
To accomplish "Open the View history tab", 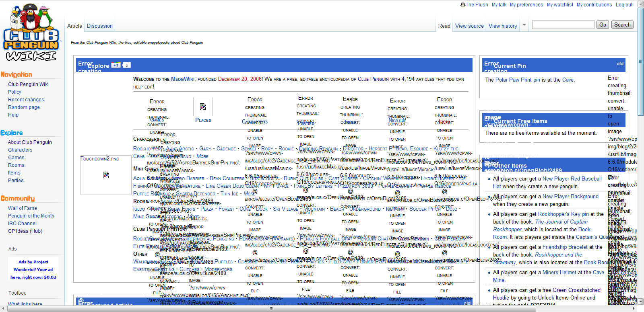I will coord(503,26).
